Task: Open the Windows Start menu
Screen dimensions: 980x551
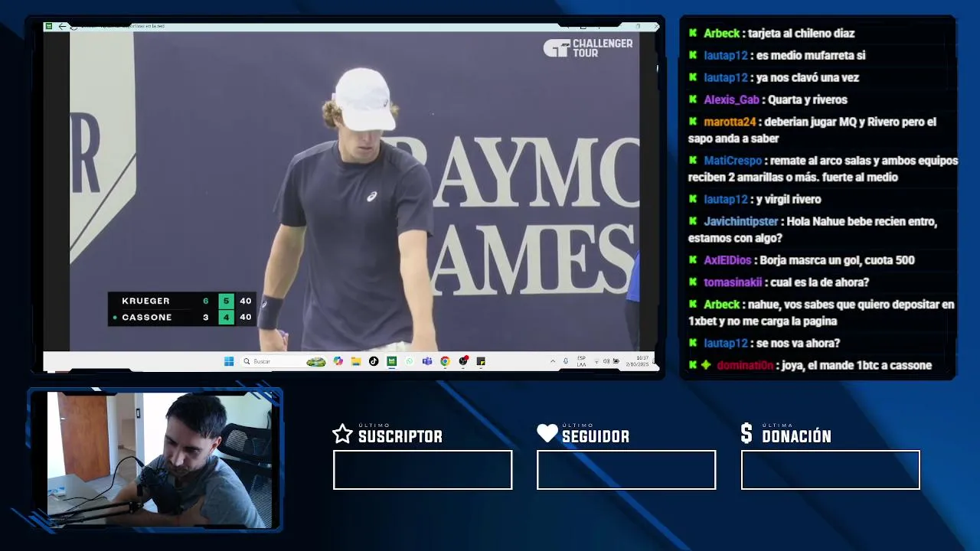Action: tap(229, 361)
